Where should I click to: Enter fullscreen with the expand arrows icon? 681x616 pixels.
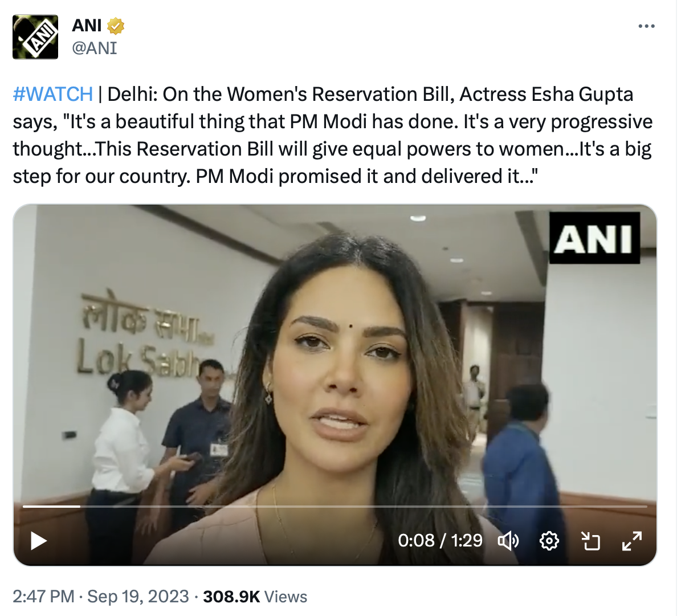[x=631, y=540]
